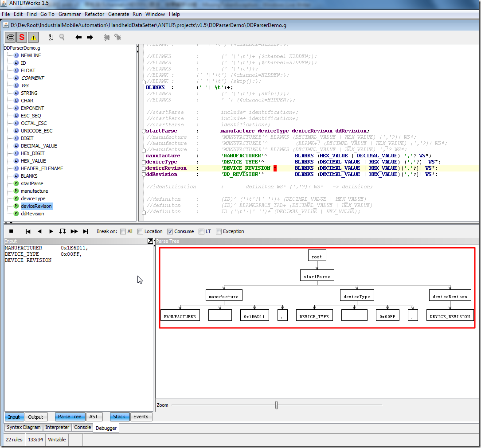Click the AST view button
The height and width of the screenshot is (448, 481).
click(93, 417)
